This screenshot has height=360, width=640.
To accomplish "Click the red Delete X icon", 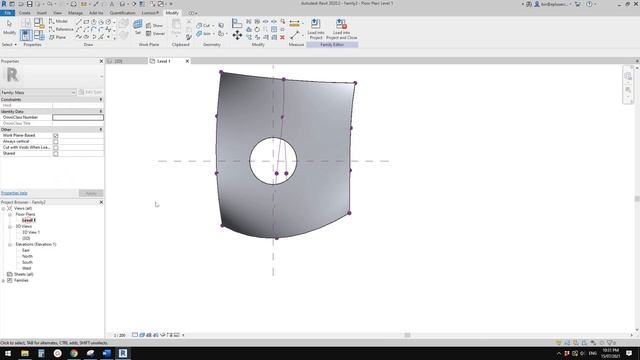I will coord(282,37).
